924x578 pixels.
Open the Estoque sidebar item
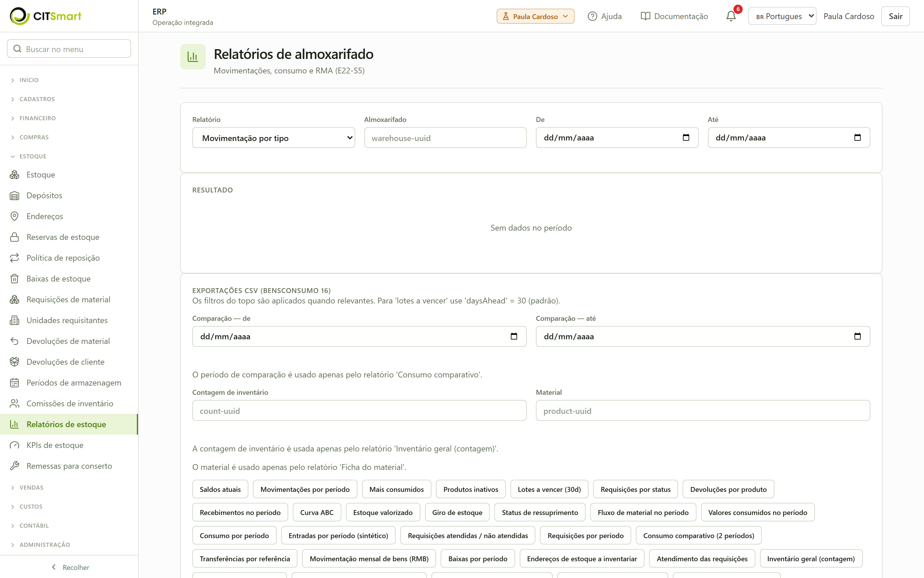click(69, 175)
